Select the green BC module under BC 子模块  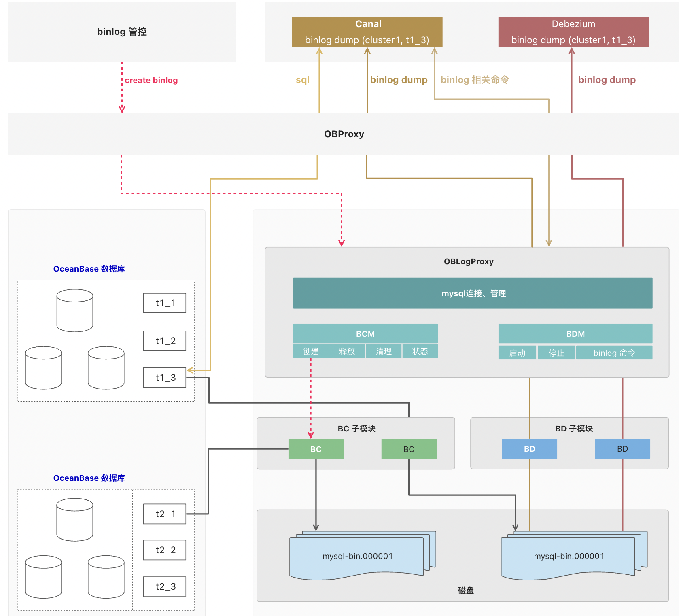point(315,449)
